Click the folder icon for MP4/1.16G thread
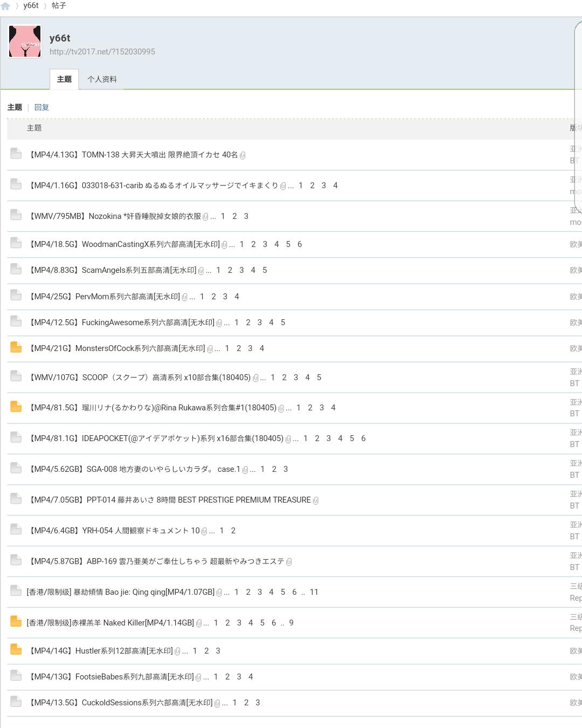 pyautogui.click(x=16, y=184)
